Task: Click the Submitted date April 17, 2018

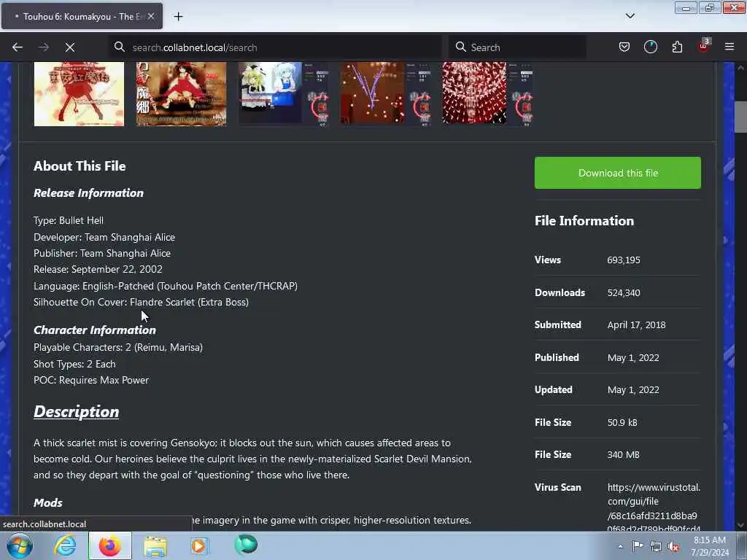Action: pyautogui.click(x=636, y=324)
